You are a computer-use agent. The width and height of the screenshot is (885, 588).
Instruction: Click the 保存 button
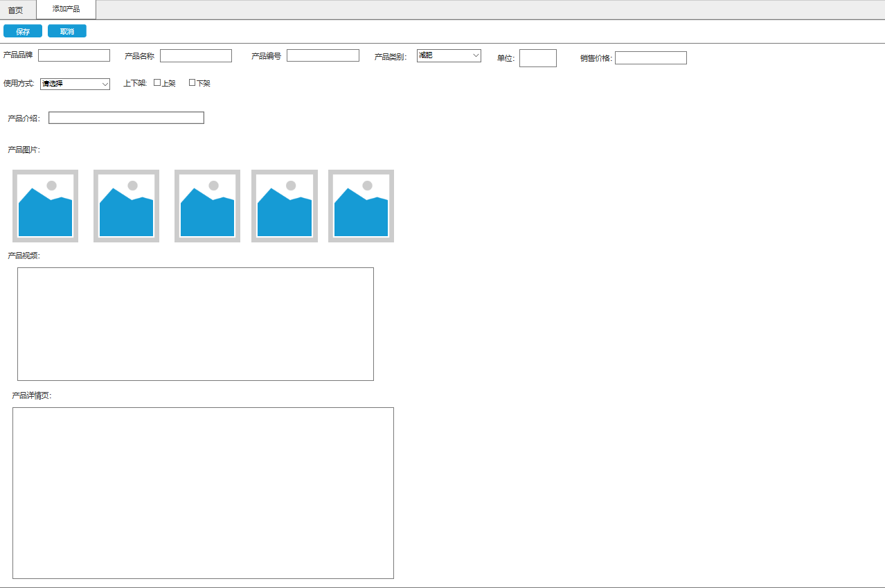point(23,31)
